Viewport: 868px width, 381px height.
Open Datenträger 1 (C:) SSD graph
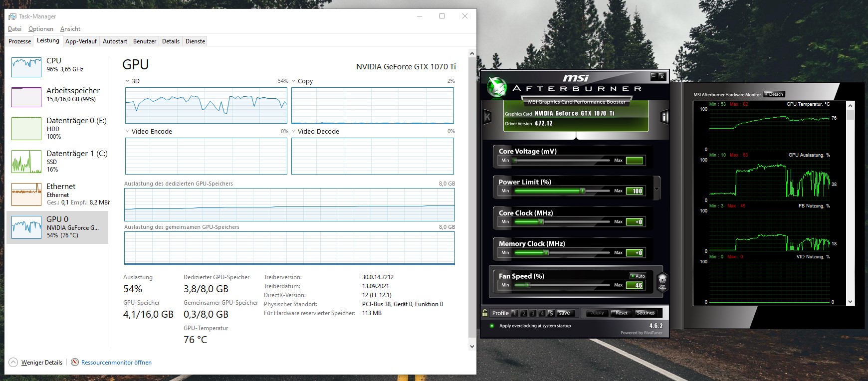click(26, 162)
